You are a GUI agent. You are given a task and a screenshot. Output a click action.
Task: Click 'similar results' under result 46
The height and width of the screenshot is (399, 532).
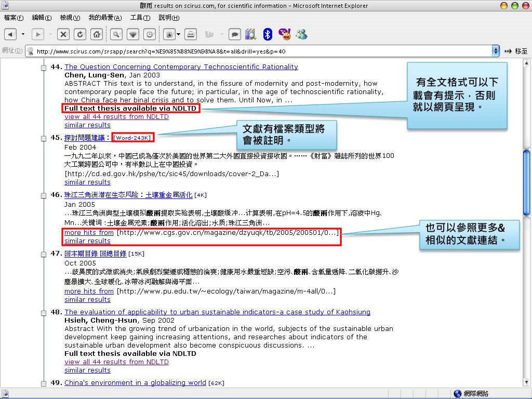[87, 241]
